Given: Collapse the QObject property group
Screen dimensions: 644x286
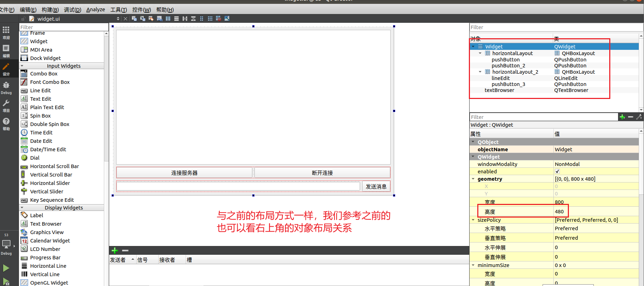Looking at the screenshot, I should coord(473,142).
